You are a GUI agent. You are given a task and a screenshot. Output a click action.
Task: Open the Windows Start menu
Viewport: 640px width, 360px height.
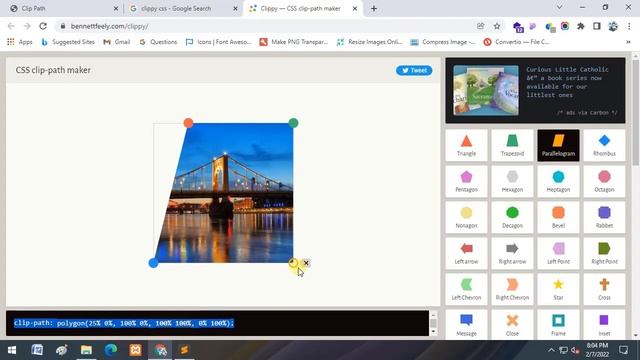pos(12,350)
